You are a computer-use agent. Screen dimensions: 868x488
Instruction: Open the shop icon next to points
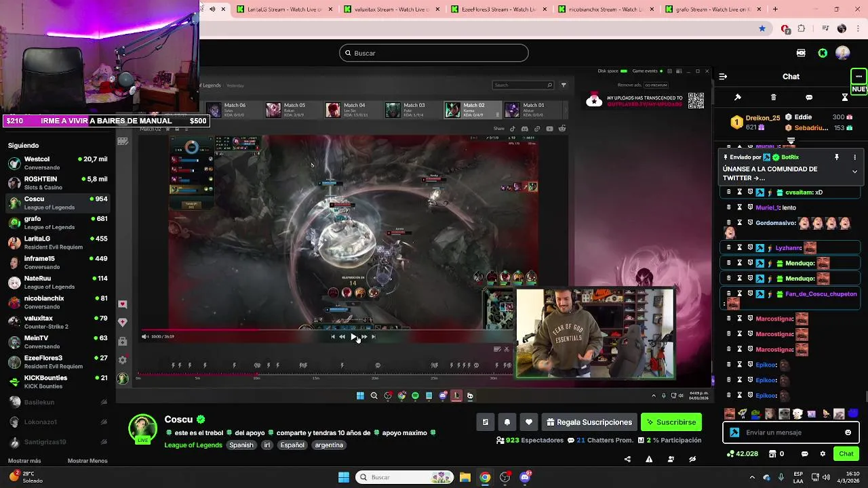tap(772, 454)
